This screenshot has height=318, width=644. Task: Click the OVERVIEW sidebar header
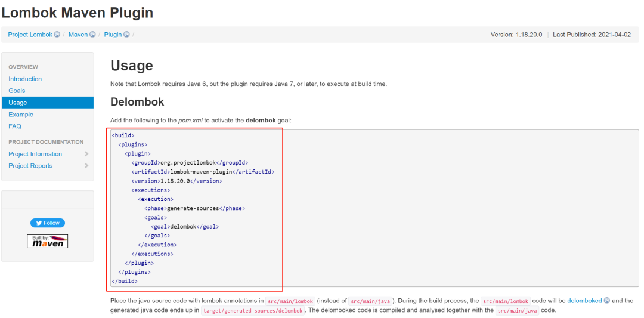(23, 67)
